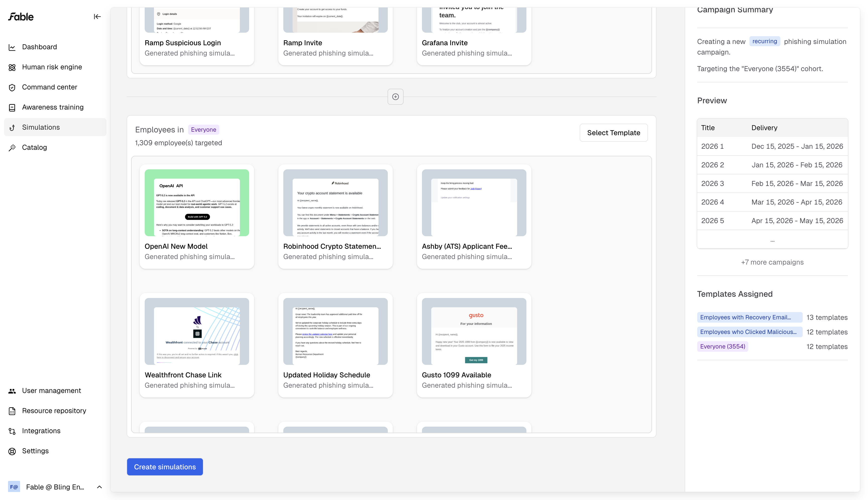Click the Delivery column header
Image resolution: width=868 pixels, height=500 pixels.
[764, 128]
